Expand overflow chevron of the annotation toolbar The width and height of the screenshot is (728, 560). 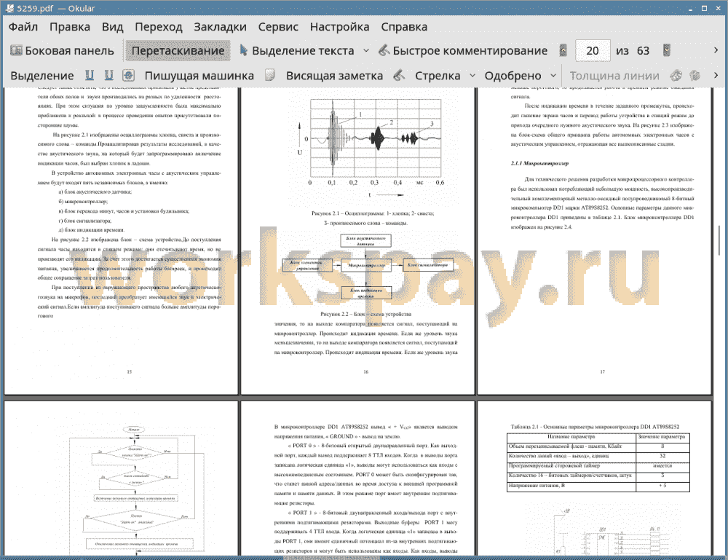[716, 75]
